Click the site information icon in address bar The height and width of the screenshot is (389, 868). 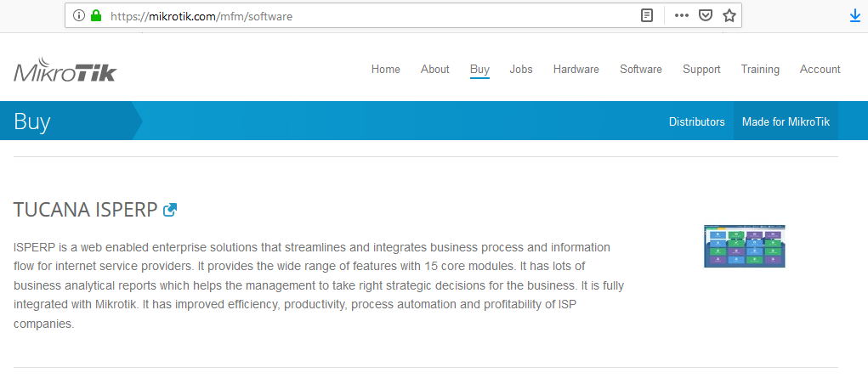pyautogui.click(x=79, y=16)
